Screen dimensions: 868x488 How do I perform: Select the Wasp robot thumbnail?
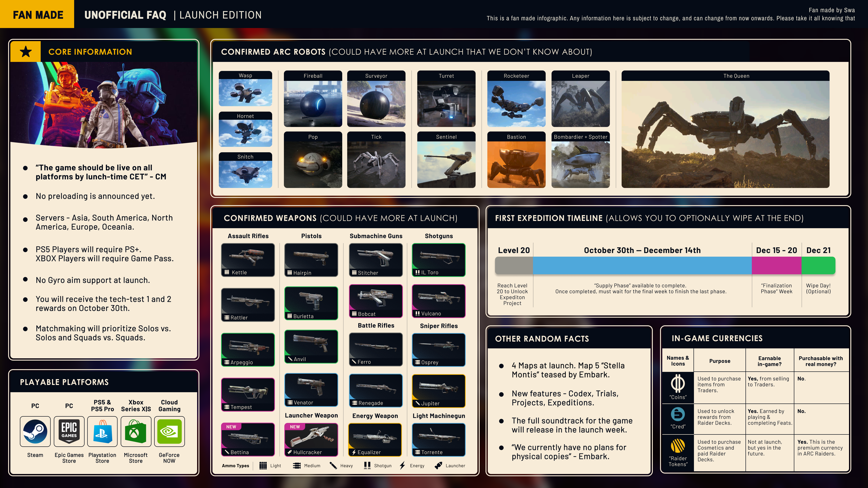click(x=245, y=92)
